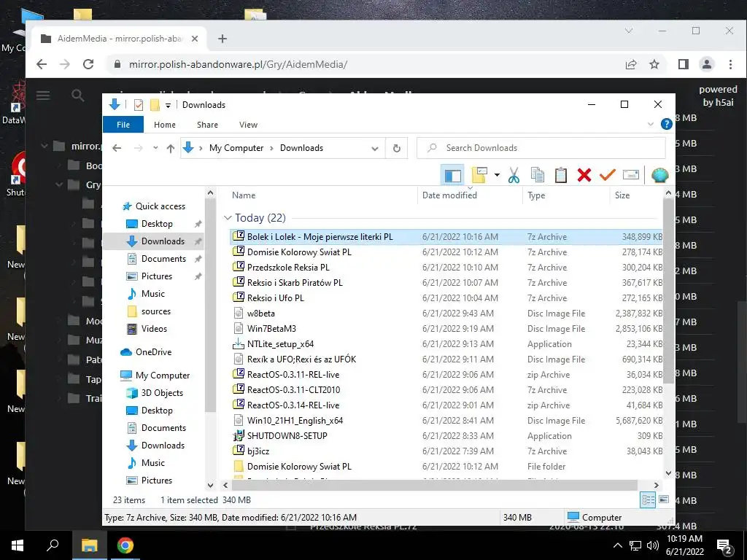Click the Refresh button in address bar

point(396,148)
